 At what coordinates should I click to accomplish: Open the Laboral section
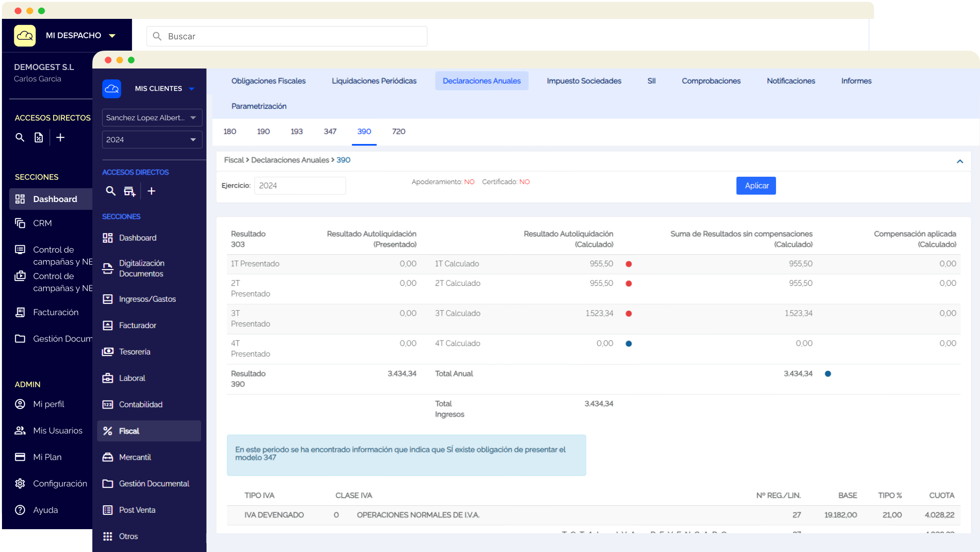click(149, 378)
